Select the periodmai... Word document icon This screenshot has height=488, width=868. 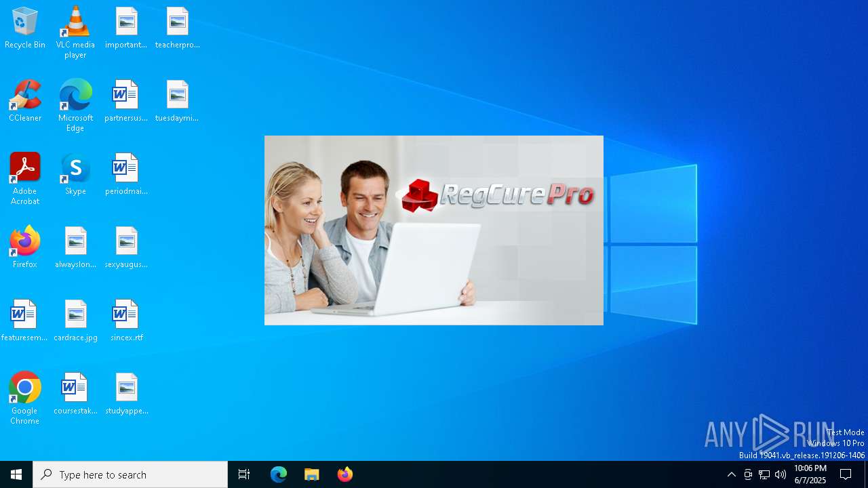click(x=126, y=175)
